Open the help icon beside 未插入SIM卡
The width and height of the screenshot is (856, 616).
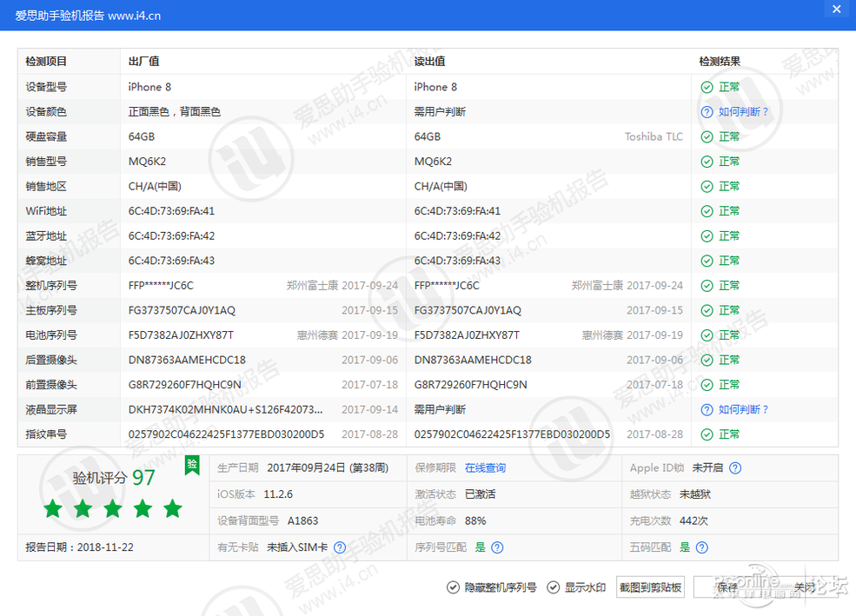click(340, 547)
